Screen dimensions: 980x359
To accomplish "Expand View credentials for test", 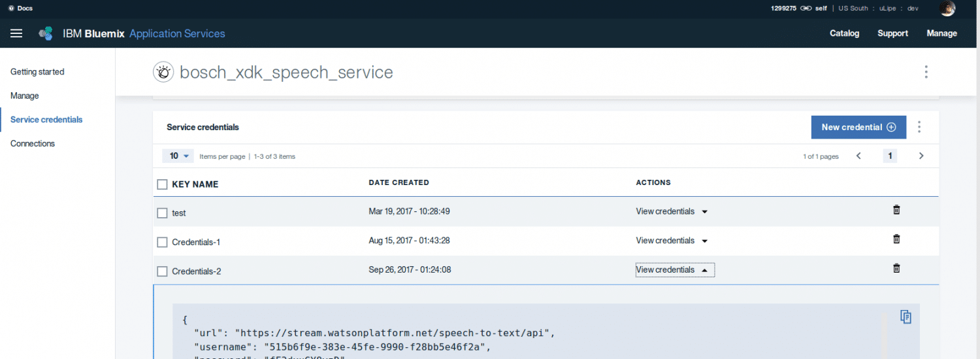I will [x=672, y=211].
